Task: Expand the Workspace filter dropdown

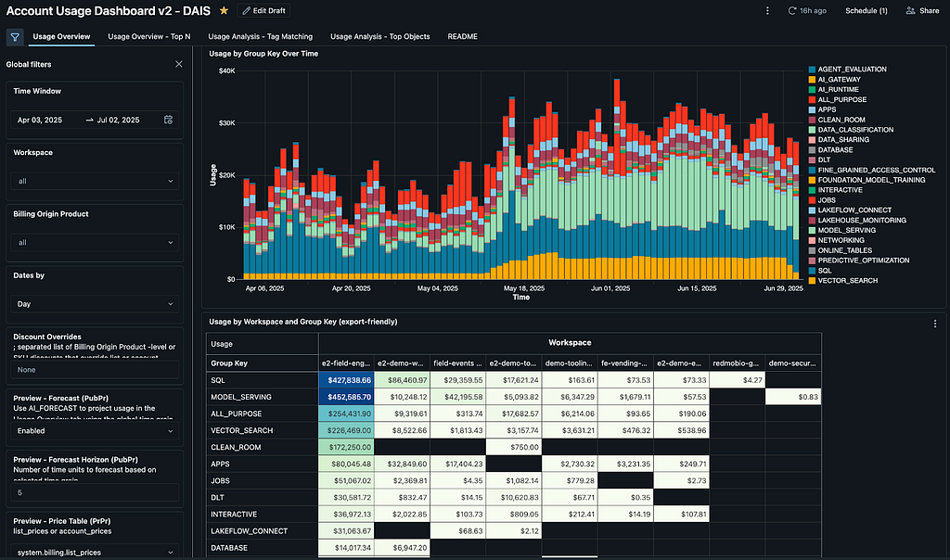Action: [95, 182]
